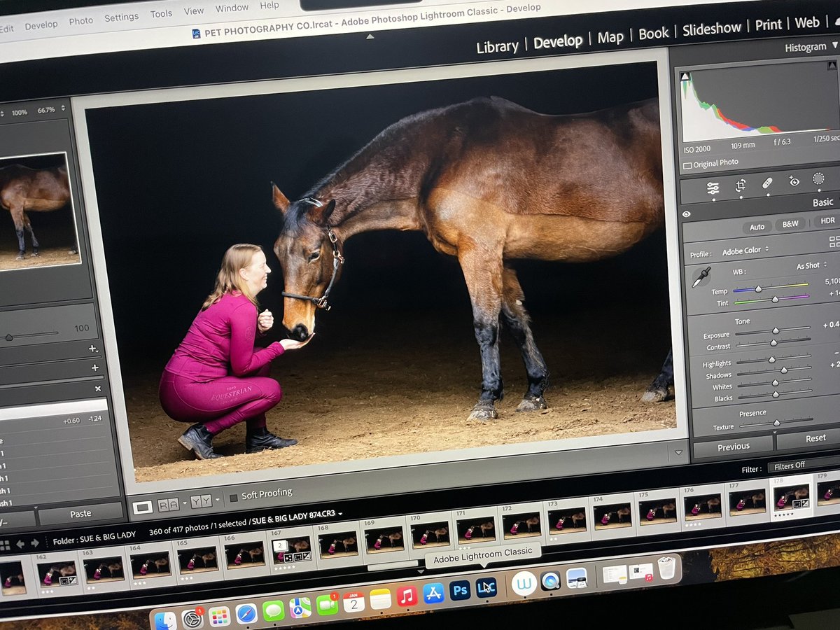Switch to the Library module
This screenshot has width=840, height=630.
tap(497, 47)
